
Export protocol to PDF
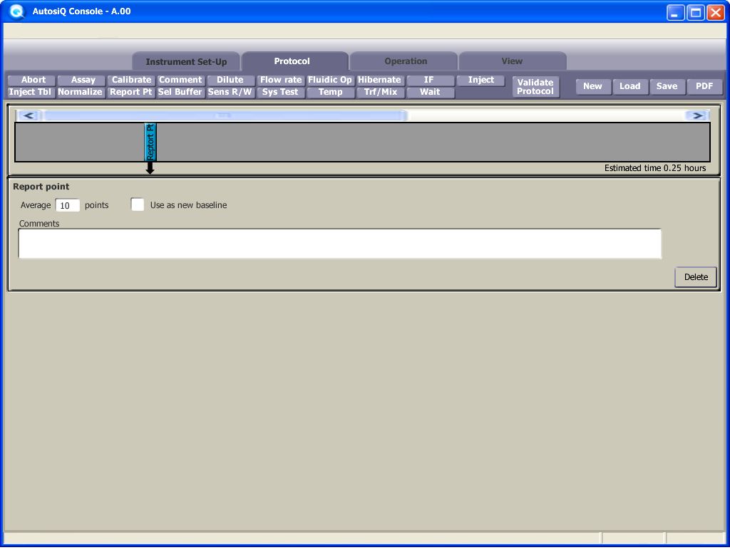coord(704,86)
